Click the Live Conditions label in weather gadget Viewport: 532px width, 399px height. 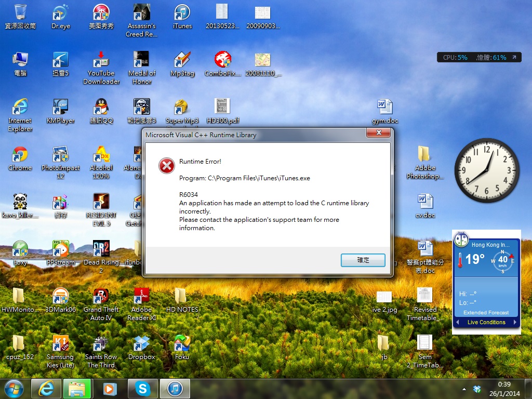pyautogui.click(x=486, y=322)
